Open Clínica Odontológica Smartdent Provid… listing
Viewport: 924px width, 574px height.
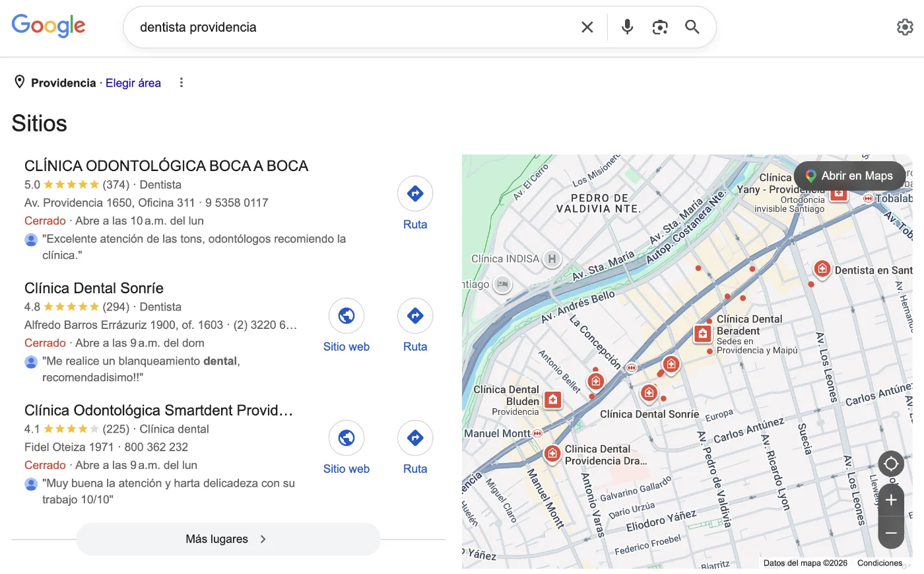pos(158,410)
